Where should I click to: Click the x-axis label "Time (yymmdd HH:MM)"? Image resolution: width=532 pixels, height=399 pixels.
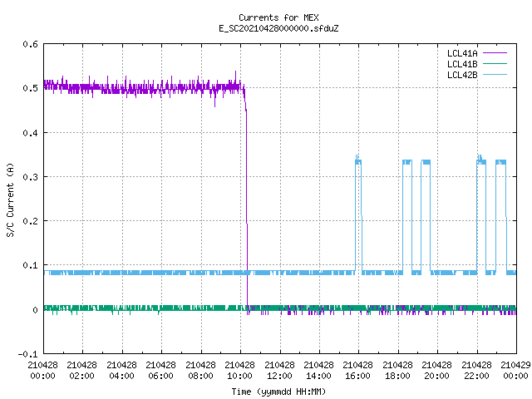click(x=278, y=392)
